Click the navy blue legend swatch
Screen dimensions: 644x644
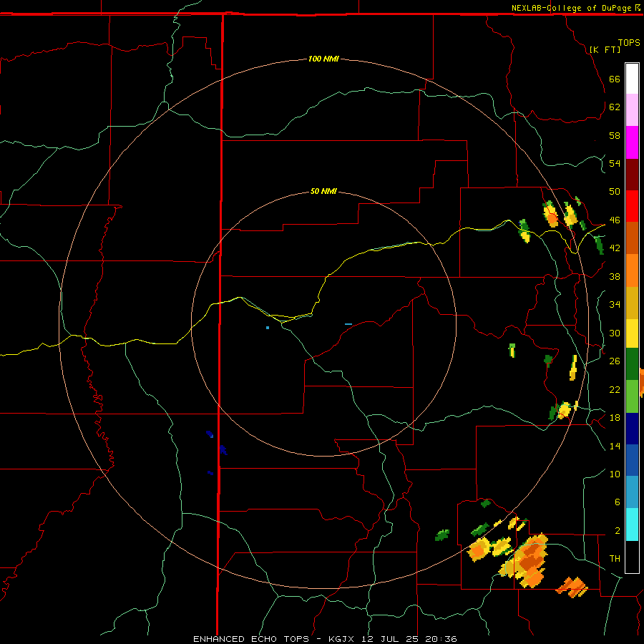point(632,429)
